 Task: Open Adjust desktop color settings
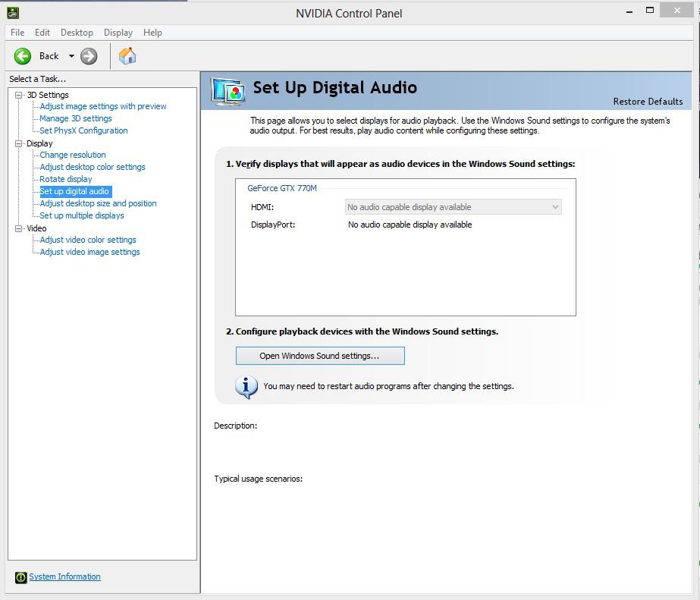93,167
